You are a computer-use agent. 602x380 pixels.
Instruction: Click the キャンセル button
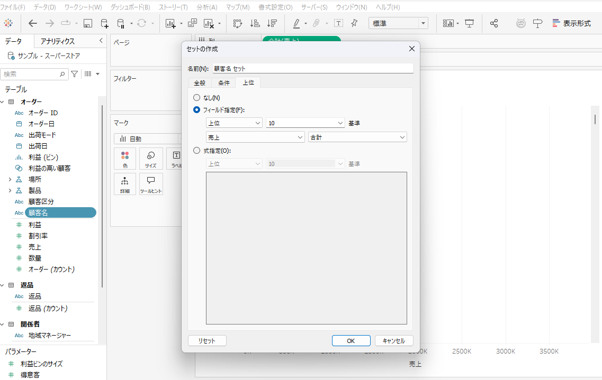tap(394, 340)
